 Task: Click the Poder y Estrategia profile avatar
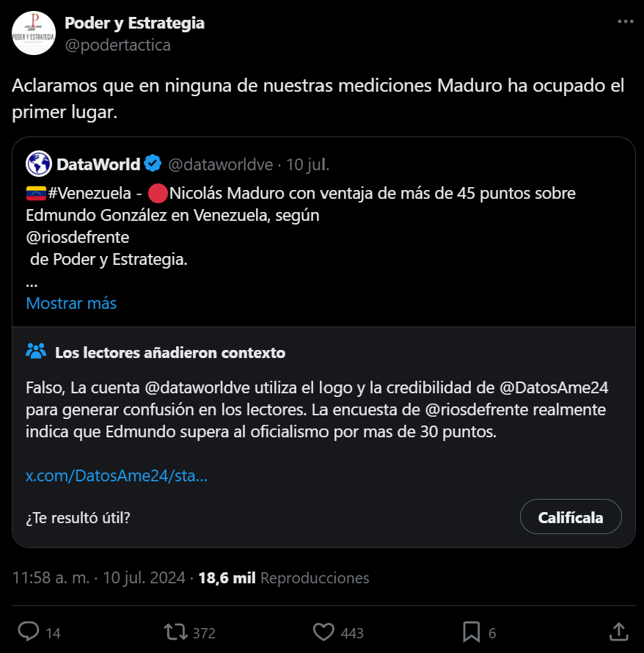[34, 33]
